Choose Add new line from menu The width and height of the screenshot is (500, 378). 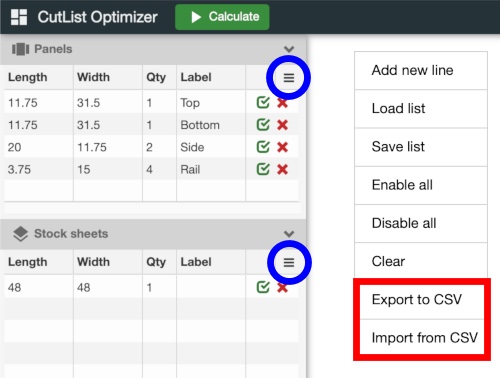point(421,70)
